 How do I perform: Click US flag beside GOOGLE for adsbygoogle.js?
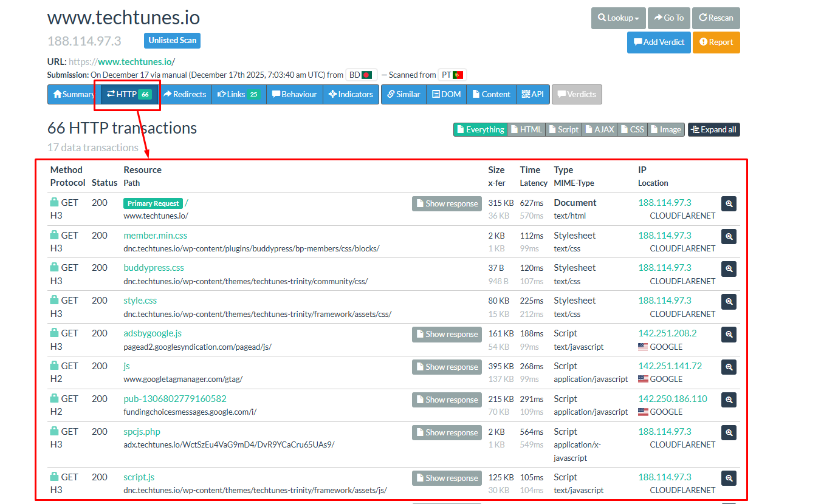[x=643, y=347]
